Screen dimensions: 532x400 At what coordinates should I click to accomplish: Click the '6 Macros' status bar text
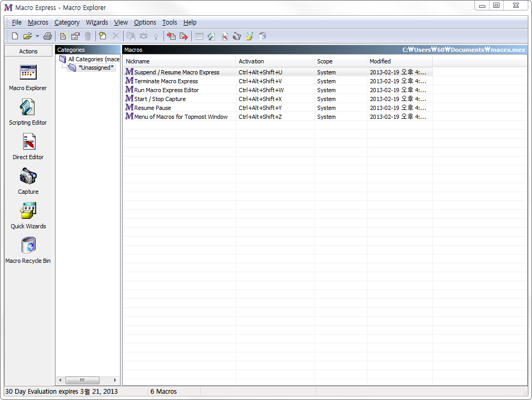(164, 391)
